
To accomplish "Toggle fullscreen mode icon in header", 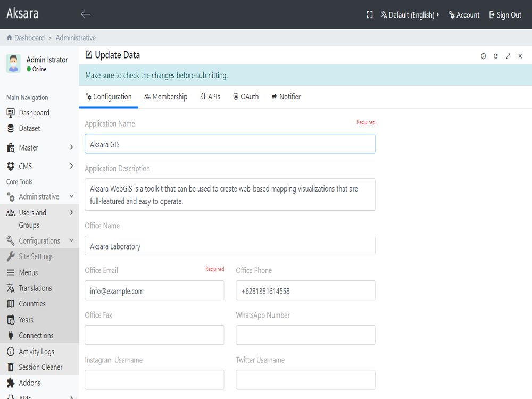I will click(x=370, y=15).
